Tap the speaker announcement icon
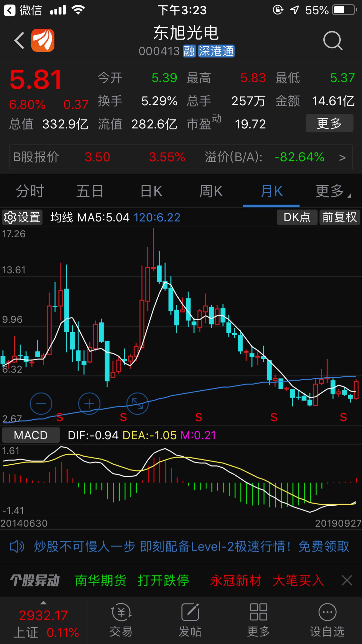Image resolution: width=362 pixels, height=644 pixels. click(x=17, y=547)
